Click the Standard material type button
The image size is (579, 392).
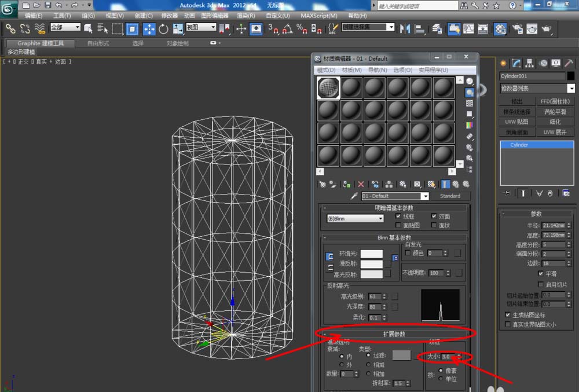450,196
